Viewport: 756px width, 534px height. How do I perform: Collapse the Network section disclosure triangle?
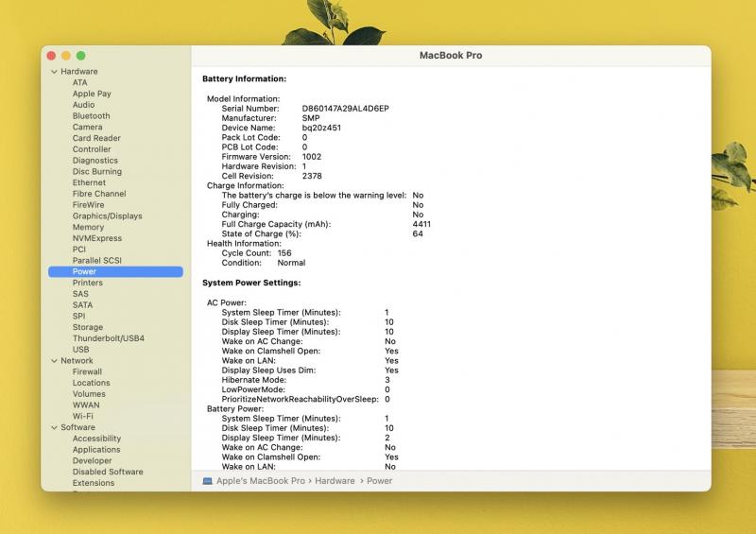(x=54, y=361)
